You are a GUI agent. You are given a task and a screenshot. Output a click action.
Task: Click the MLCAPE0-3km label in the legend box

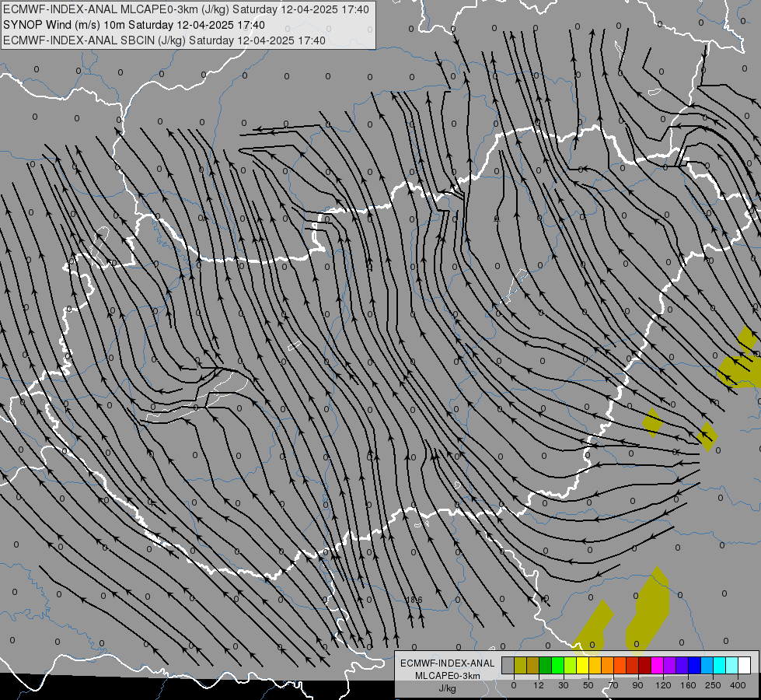tap(448, 676)
